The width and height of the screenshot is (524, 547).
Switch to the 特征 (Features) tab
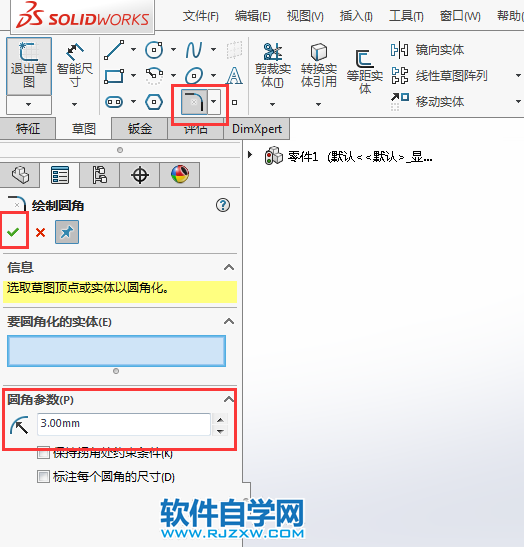(28, 129)
